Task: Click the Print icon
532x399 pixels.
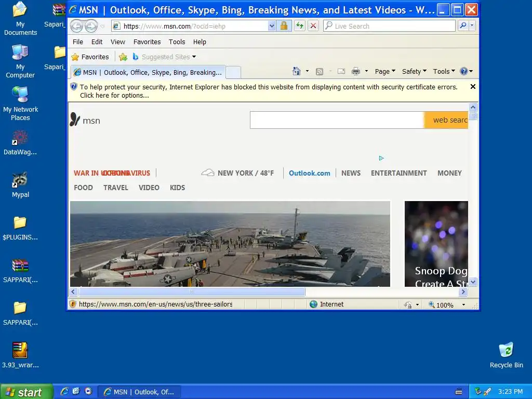Action: click(355, 71)
